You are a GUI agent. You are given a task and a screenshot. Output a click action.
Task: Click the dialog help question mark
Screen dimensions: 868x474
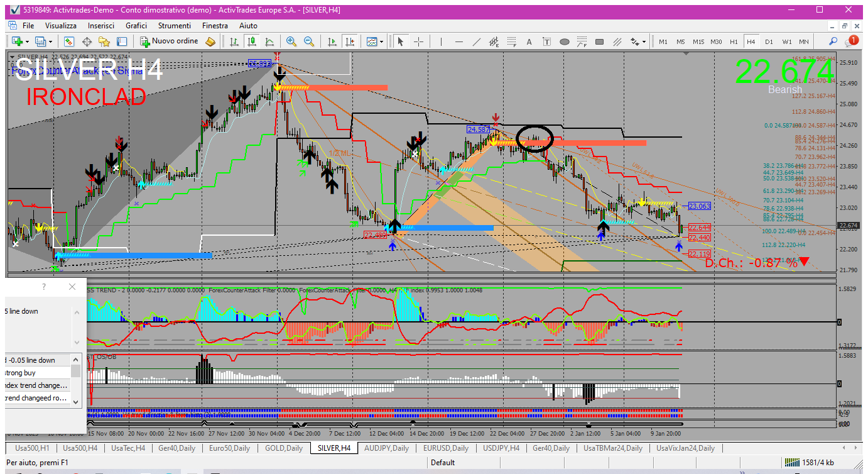(44, 287)
